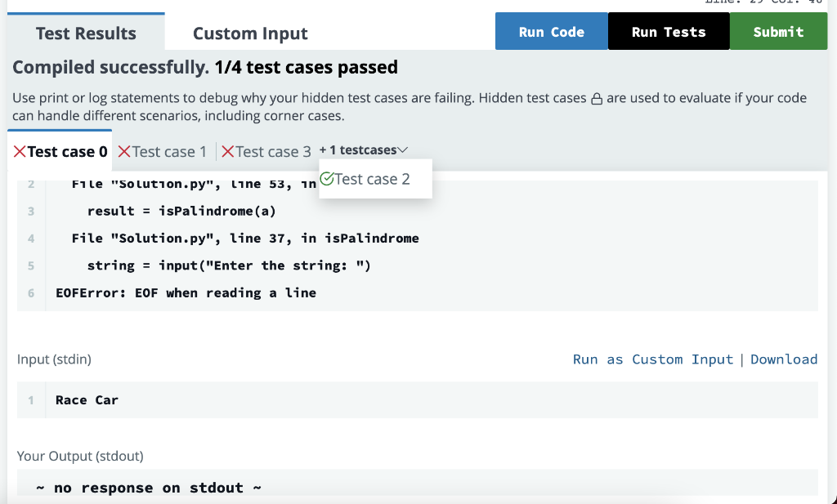Click the red X icon on Test case 3
Viewport: 837px width, 504px height.
tap(226, 151)
